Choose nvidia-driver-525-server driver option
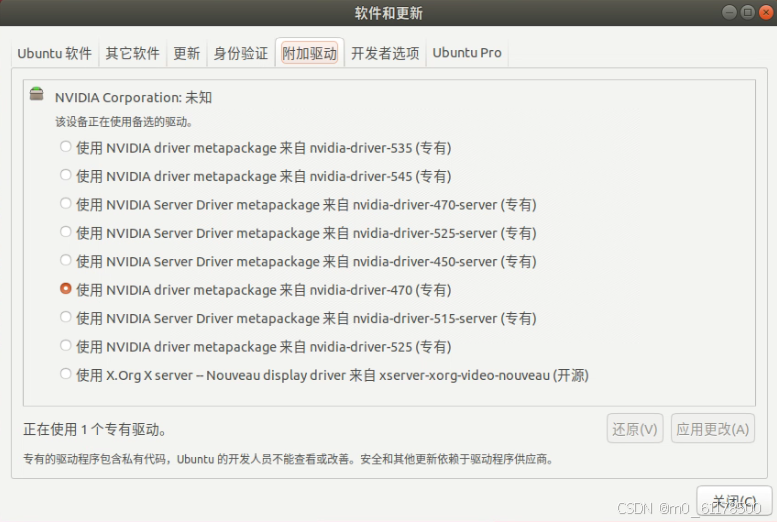Viewport: 777px width, 522px height. click(65, 232)
